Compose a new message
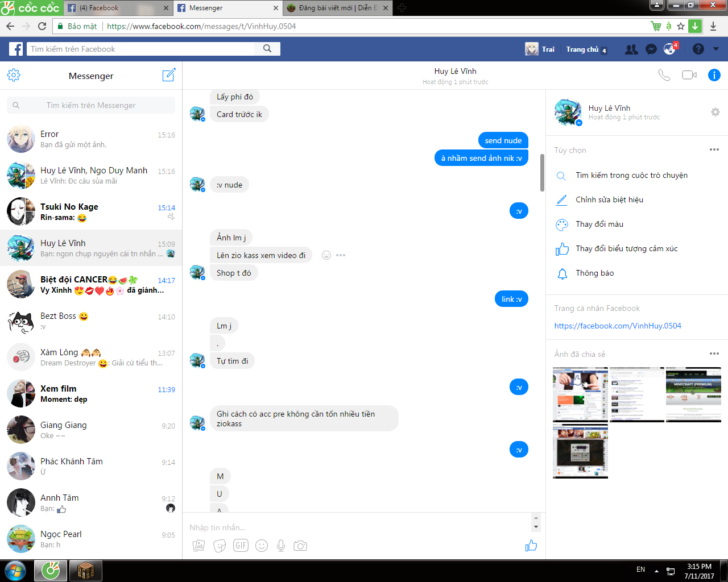The width and height of the screenshot is (728, 582). 169,75
